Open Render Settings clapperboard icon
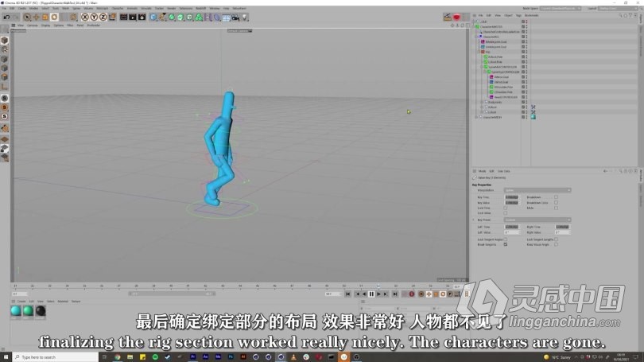Image resolution: width=644 pixels, height=362 pixels. point(142,18)
